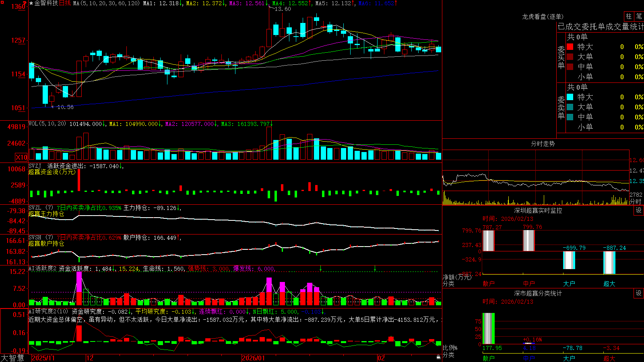Image resolution: width=644 pixels, height=362 pixels.
Task: Jump to the 12 month marker on the timeline
Action: pyautogui.click(x=90, y=358)
